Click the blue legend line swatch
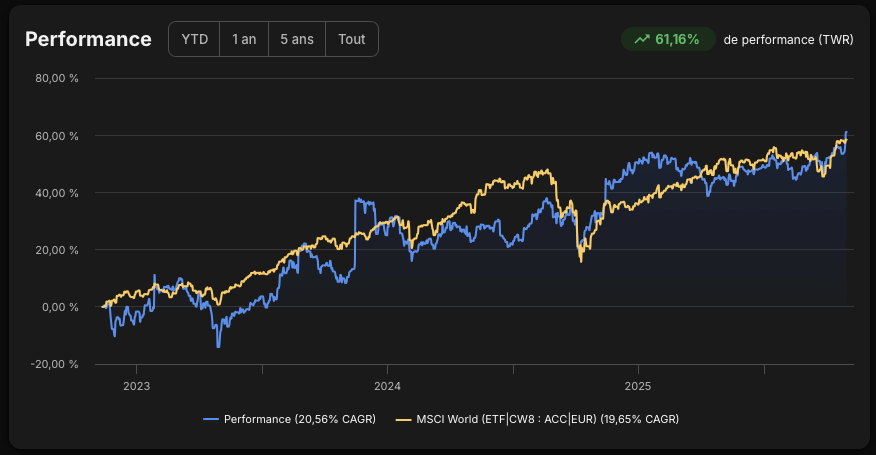The width and height of the screenshot is (876, 455). coord(211,419)
